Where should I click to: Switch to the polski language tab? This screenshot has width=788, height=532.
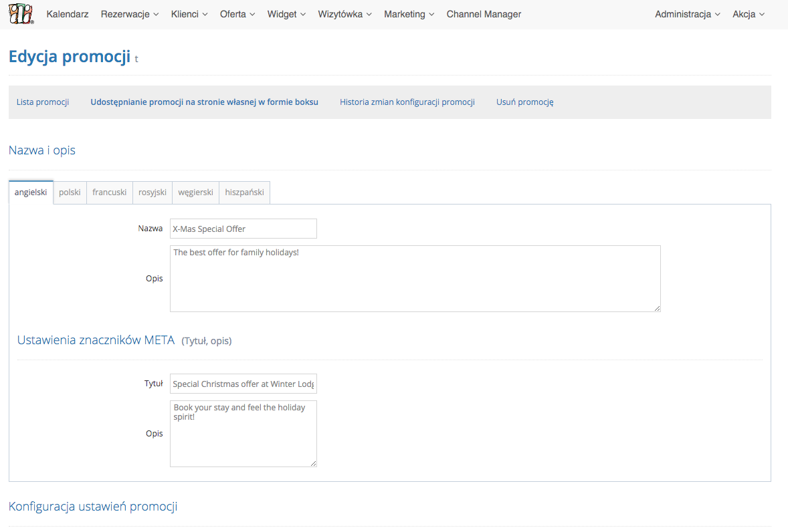(x=70, y=192)
